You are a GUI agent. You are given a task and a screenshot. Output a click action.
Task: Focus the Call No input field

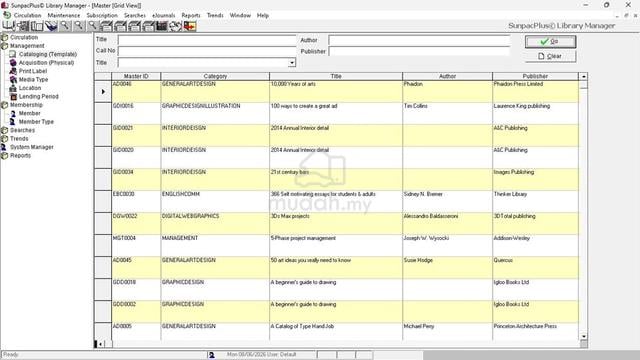207,51
